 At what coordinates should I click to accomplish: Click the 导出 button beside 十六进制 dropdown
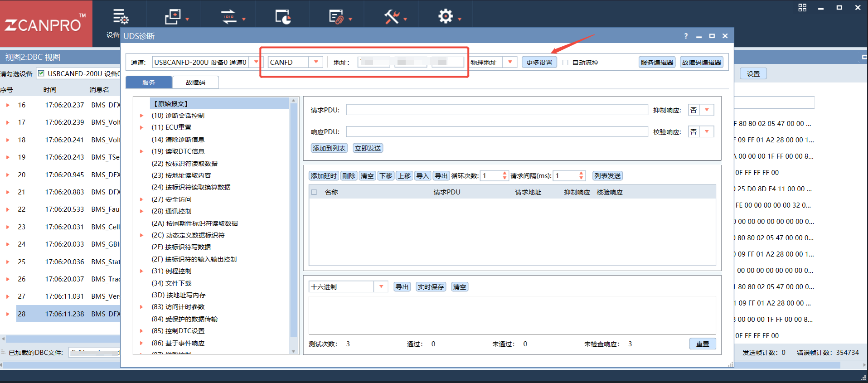click(x=402, y=287)
